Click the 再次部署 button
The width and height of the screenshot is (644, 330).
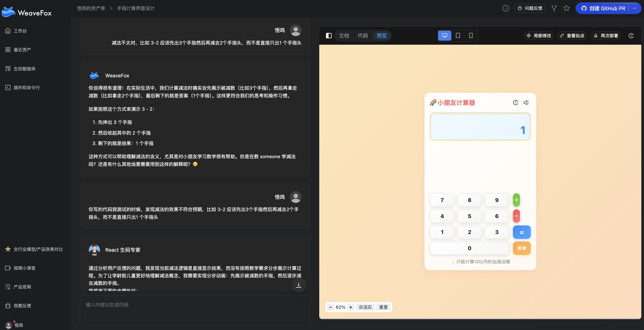tap(606, 36)
